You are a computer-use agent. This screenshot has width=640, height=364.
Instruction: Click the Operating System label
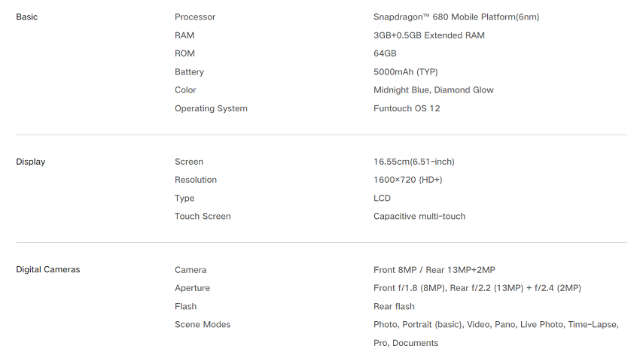[211, 108]
